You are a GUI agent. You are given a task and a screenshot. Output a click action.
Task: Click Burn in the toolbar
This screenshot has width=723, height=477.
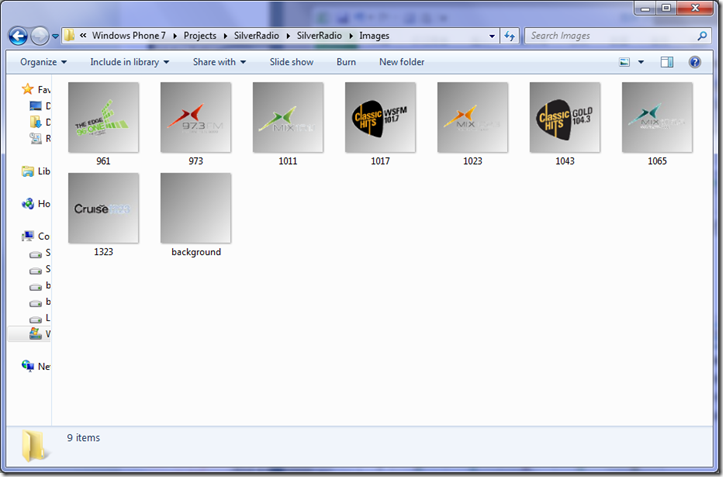[346, 62]
